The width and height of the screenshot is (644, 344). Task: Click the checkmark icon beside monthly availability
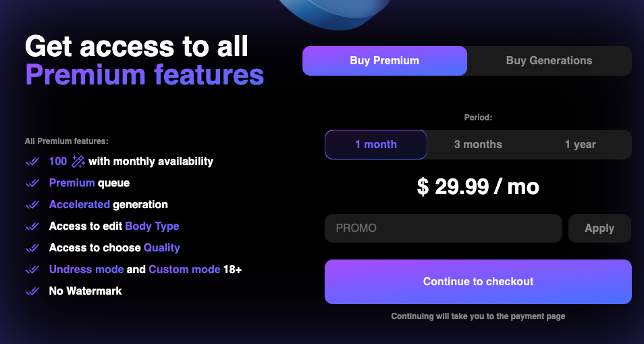tap(32, 162)
